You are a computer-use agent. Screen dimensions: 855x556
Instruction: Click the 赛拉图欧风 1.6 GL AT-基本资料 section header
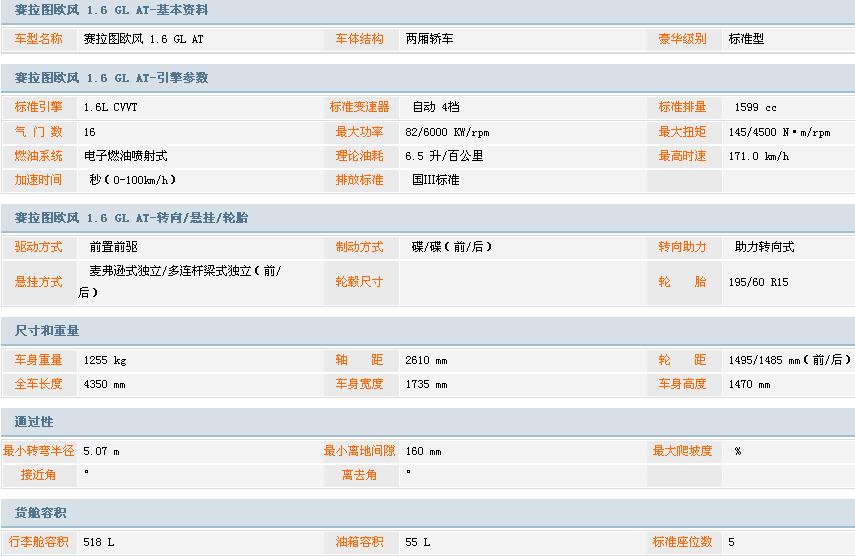coord(111,10)
